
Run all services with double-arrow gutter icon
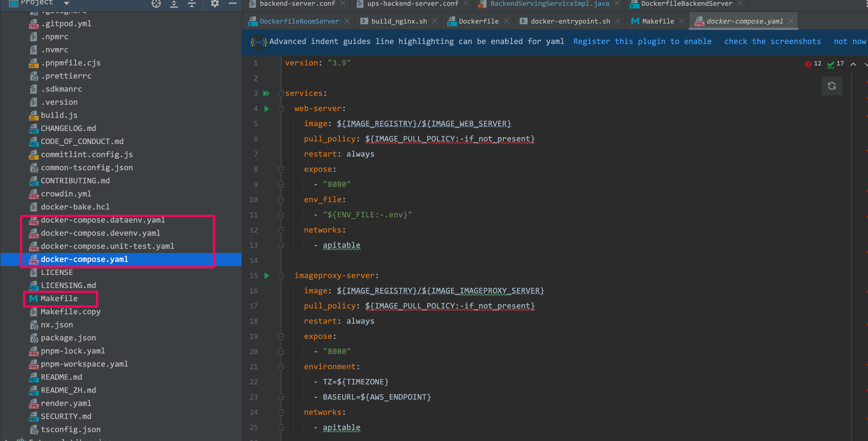pyautogui.click(x=267, y=93)
